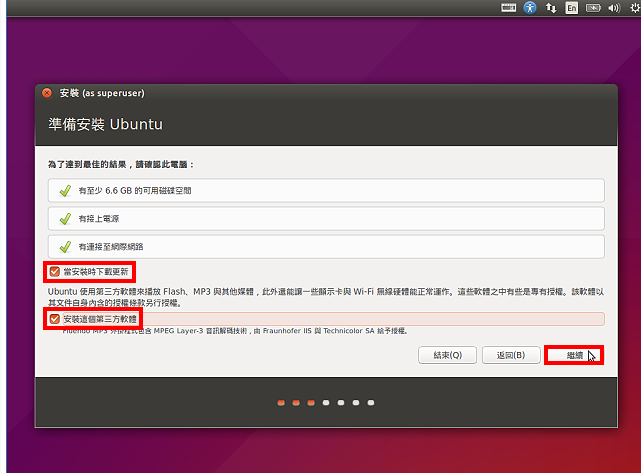Click the green check beside 有連接至網際網路
The width and height of the screenshot is (641, 473).
click(65, 247)
